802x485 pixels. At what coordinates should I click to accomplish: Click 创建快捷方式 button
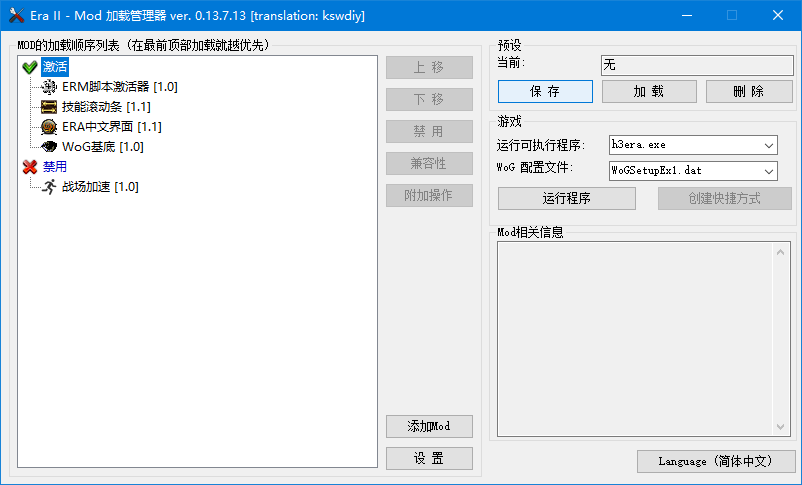pyautogui.click(x=725, y=199)
